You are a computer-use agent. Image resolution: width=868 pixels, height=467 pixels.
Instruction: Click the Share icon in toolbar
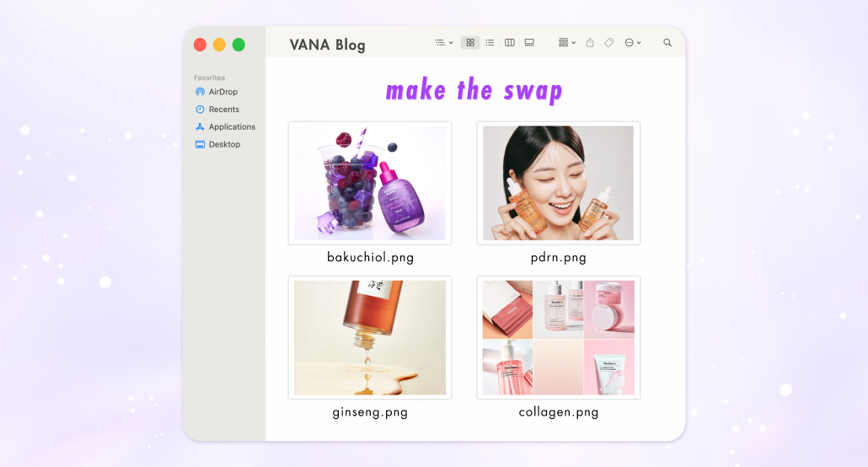coord(590,43)
